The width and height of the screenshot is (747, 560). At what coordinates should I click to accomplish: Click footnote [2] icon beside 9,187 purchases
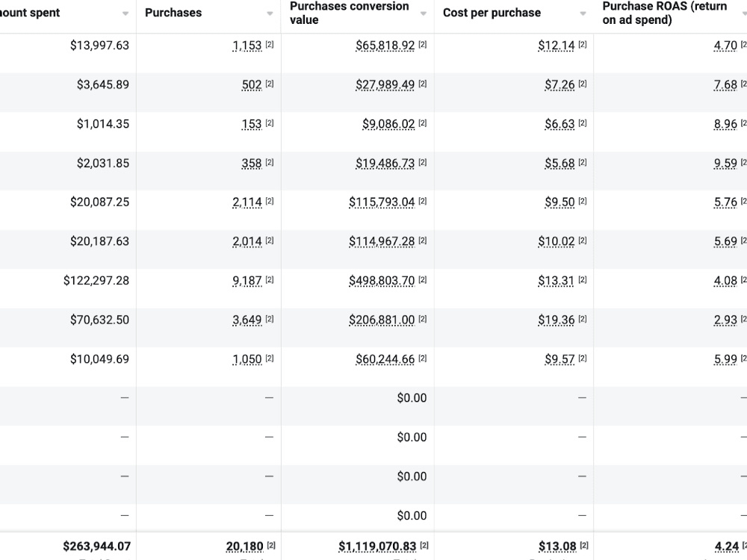tap(270, 280)
